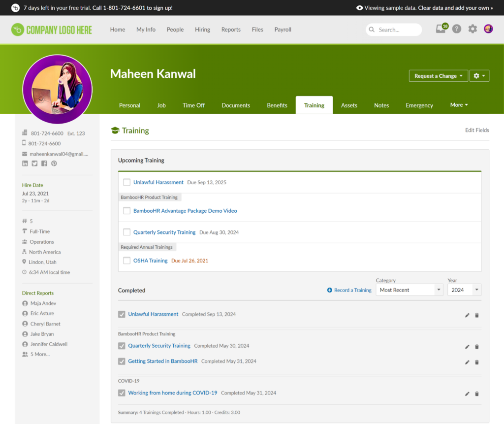
Task: Click the Record a Training link
Action: coord(349,290)
